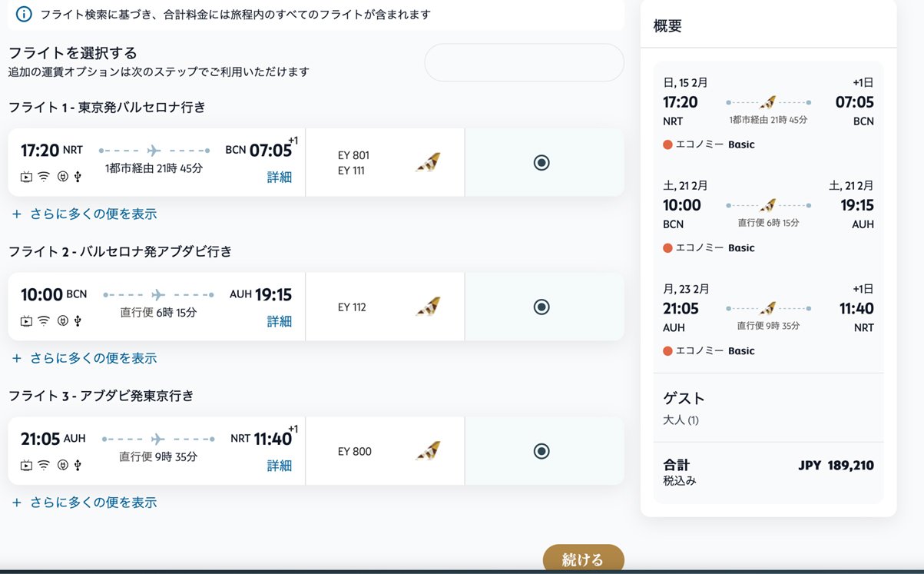The height and width of the screenshot is (574, 924).
Task: Select radio button for the EY 112 flight
Action: 541,307
